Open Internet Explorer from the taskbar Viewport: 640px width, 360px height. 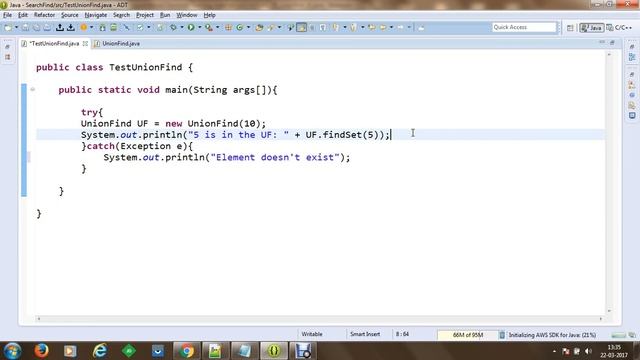pos(100,351)
